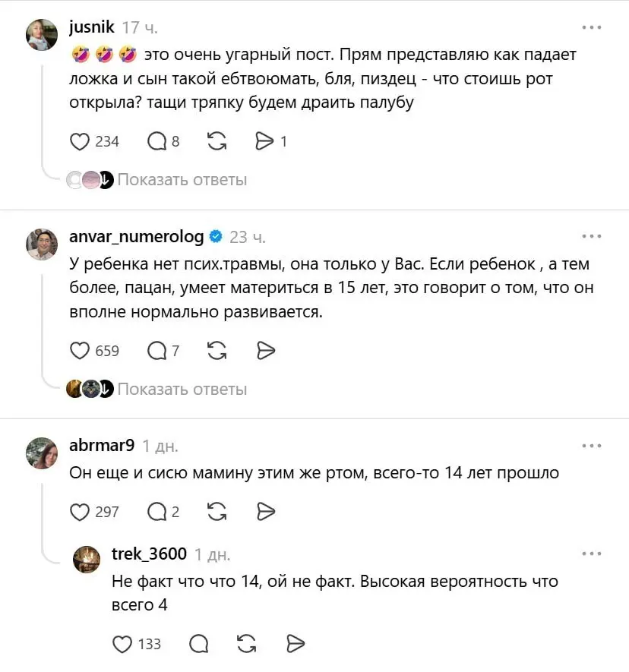Like abrmar9's comment with 297 likes
The width and height of the screenshot is (629, 672).
click(x=80, y=512)
